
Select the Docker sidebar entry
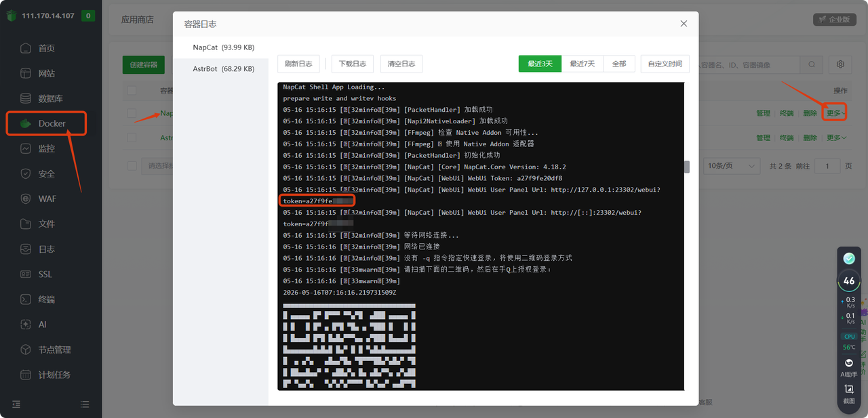pos(47,123)
